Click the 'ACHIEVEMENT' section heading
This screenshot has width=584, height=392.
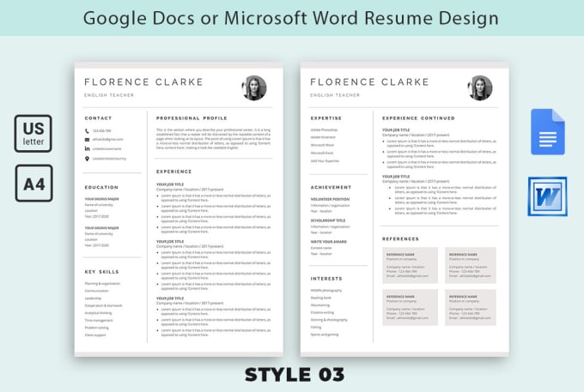(332, 188)
